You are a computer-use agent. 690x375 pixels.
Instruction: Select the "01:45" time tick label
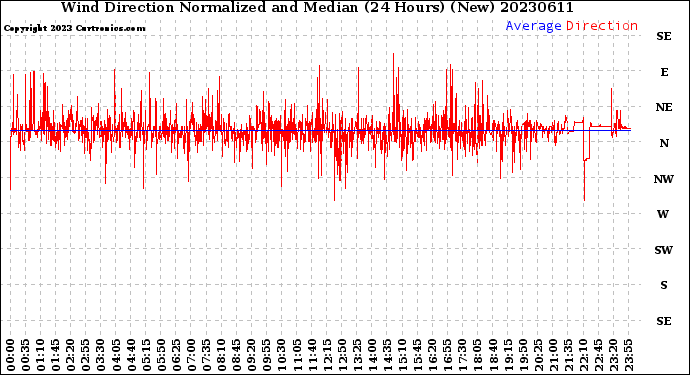56,355
